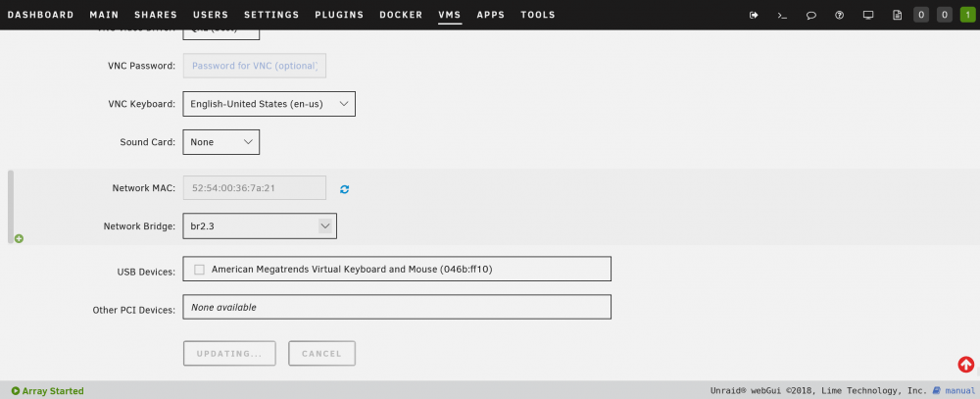The width and height of the screenshot is (980, 399).
Task: Open the system info monitor icon
Action: (x=868, y=15)
